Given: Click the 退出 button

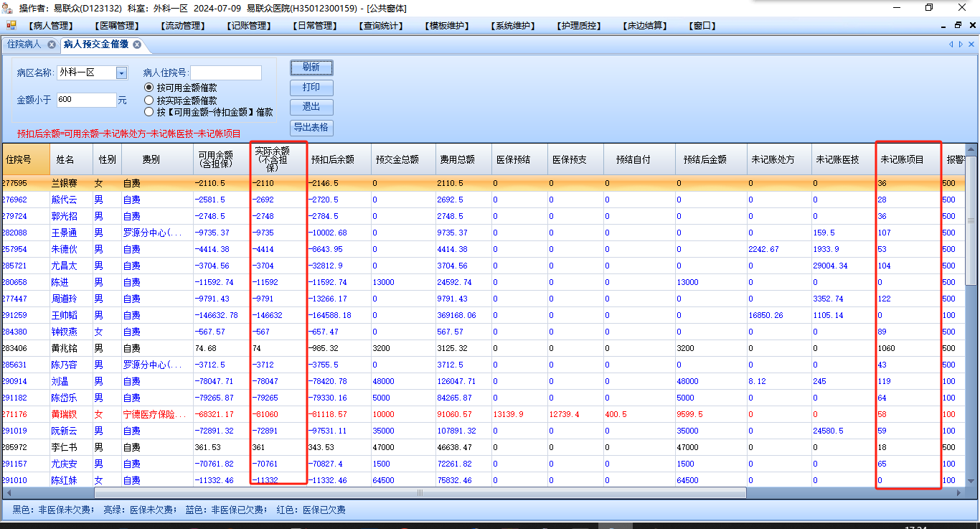Looking at the screenshot, I should coord(311,107).
